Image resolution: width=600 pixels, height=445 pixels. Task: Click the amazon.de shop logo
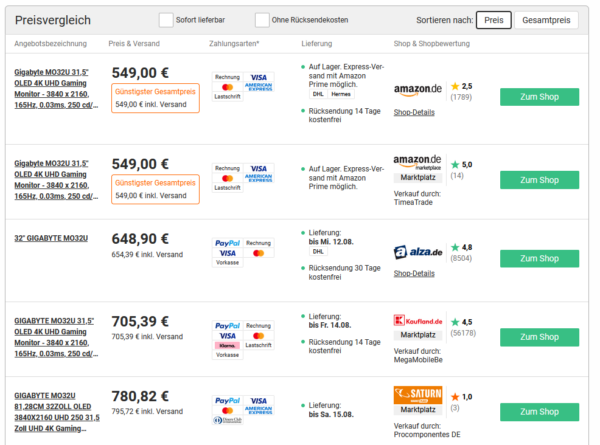pyautogui.click(x=417, y=90)
